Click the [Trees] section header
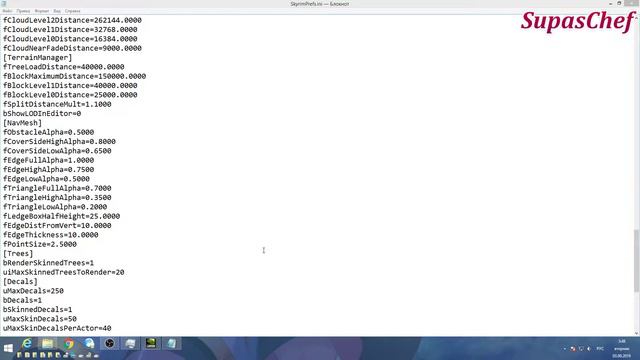This screenshot has height=360, width=640. pyautogui.click(x=18, y=254)
